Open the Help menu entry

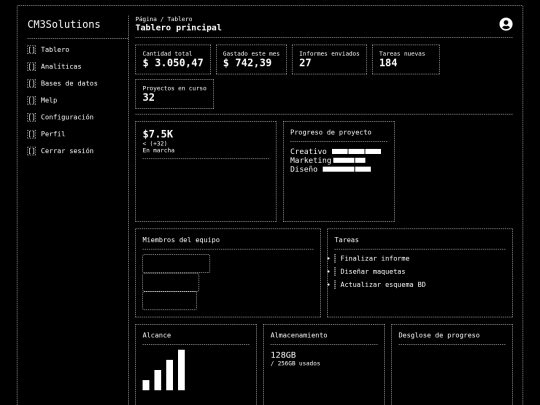tap(49, 100)
